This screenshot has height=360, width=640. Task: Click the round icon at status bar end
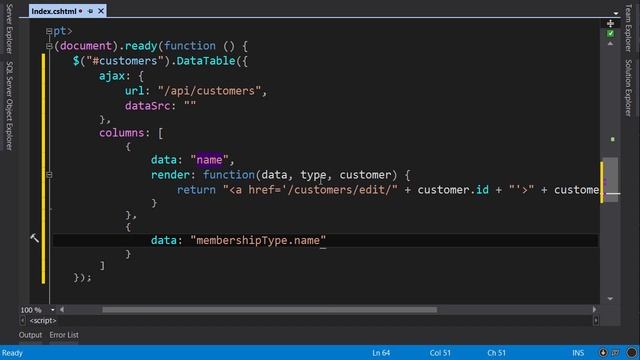pyautogui.click(x=631, y=353)
